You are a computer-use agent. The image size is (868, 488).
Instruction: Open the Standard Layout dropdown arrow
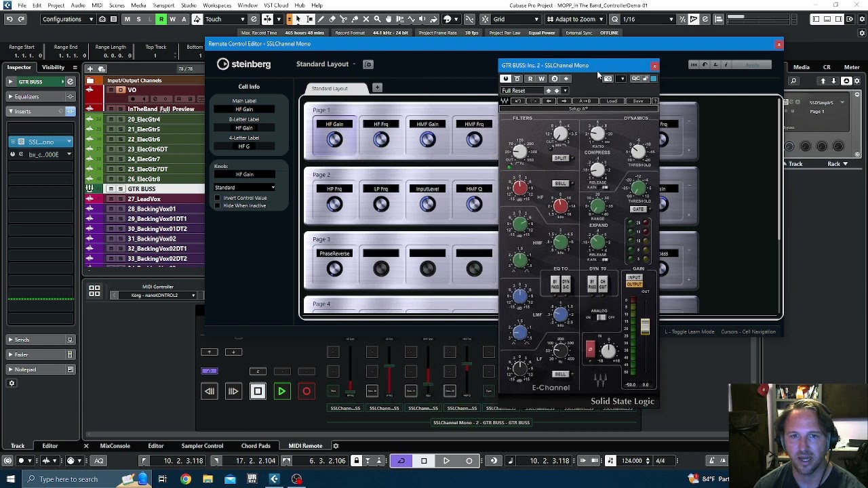[x=354, y=64]
